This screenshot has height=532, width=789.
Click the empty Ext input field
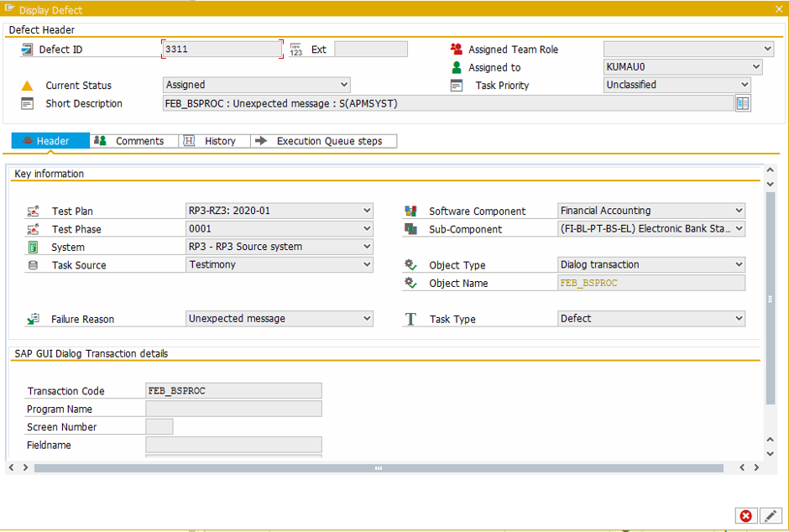(x=371, y=49)
